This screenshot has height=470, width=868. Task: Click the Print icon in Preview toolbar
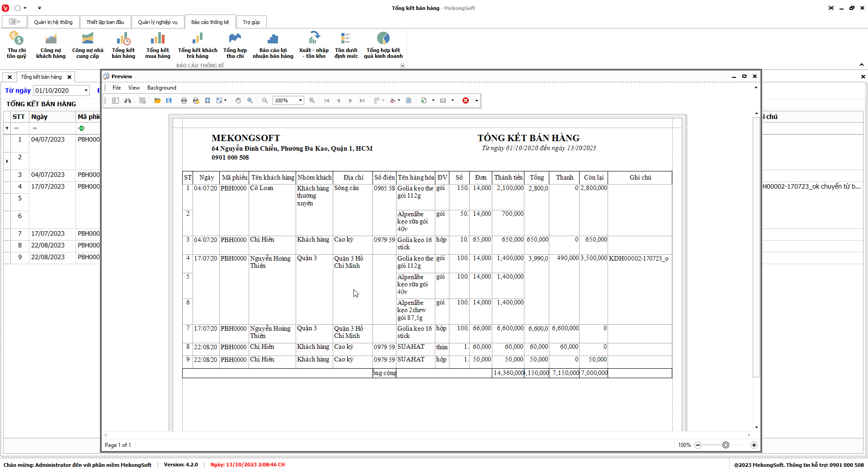pyautogui.click(x=184, y=100)
